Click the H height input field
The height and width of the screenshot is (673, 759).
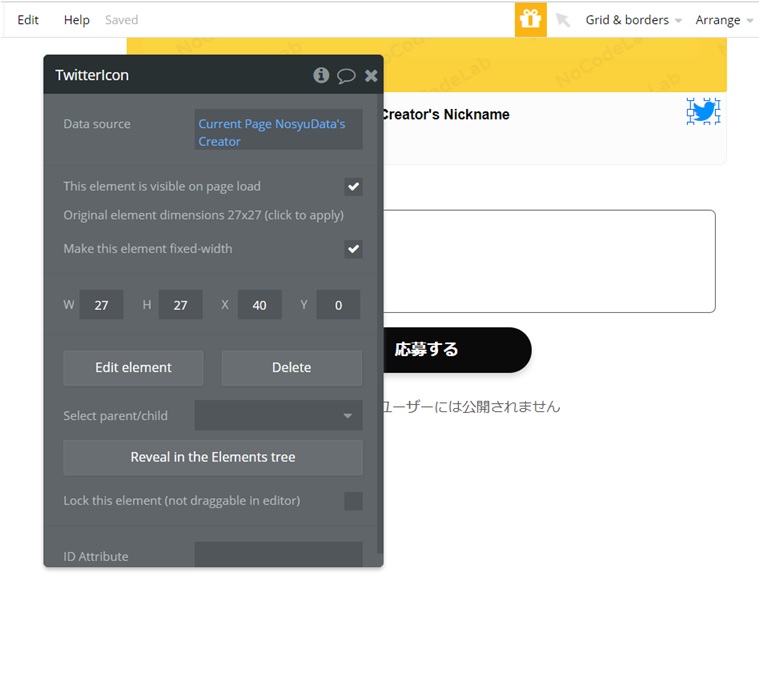click(x=181, y=305)
